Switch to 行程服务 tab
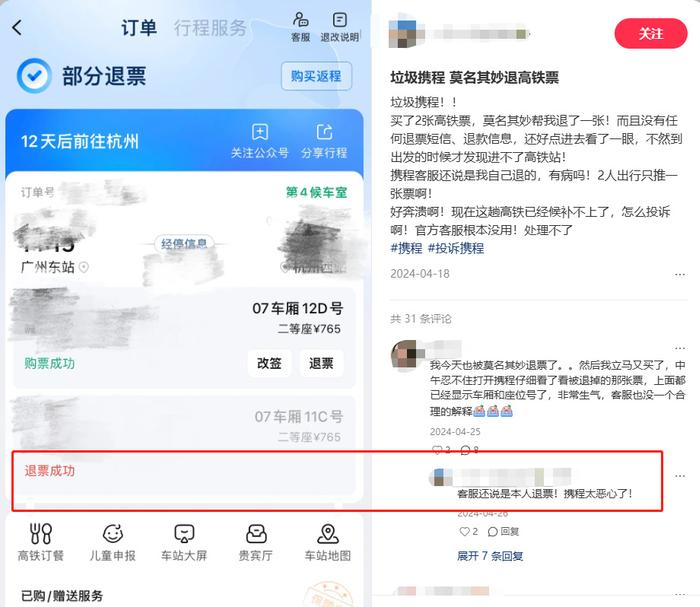The image size is (700, 607). [210, 28]
